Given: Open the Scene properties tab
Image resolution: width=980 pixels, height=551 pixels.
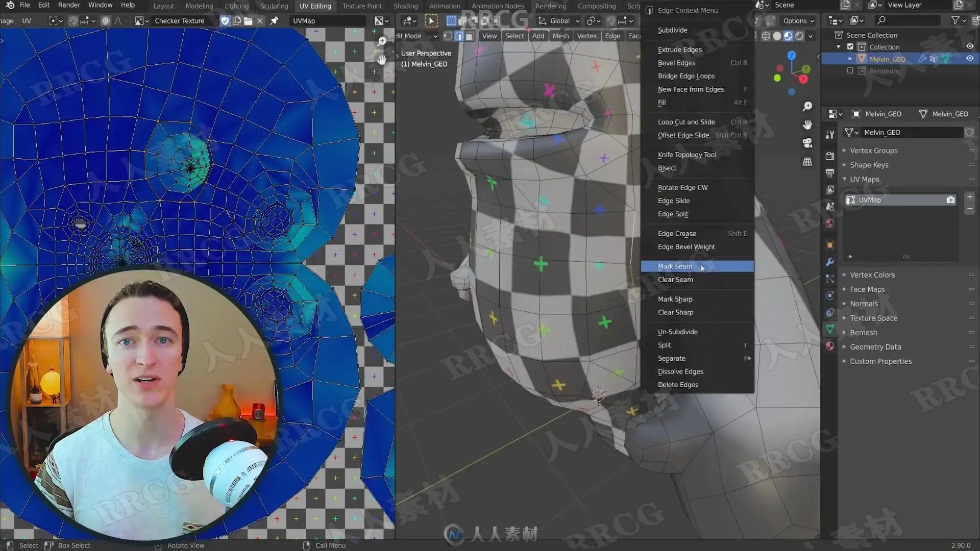Looking at the screenshot, I should [830, 207].
